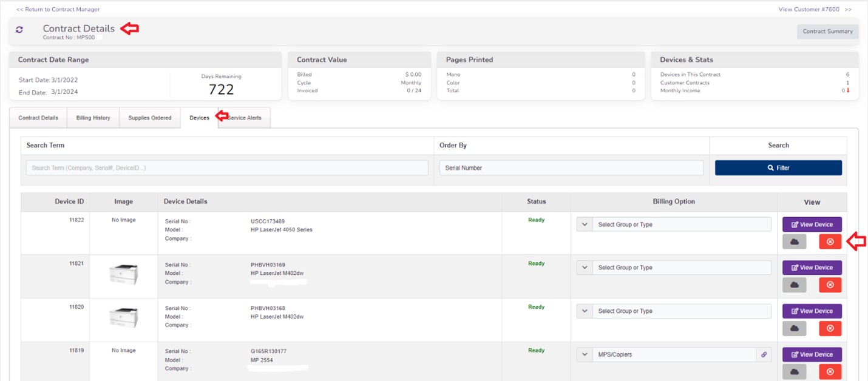Click red remove icon for device 11821

[x=830, y=285]
